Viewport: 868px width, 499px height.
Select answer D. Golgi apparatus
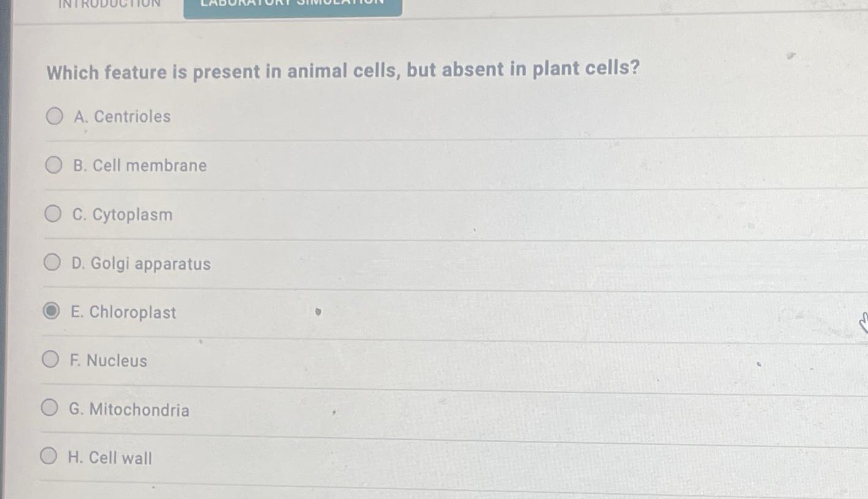pos(53,263)
